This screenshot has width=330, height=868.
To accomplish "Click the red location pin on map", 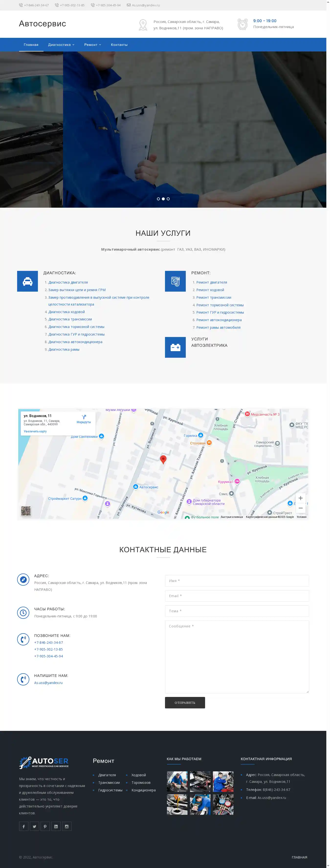I will (163, 459).
